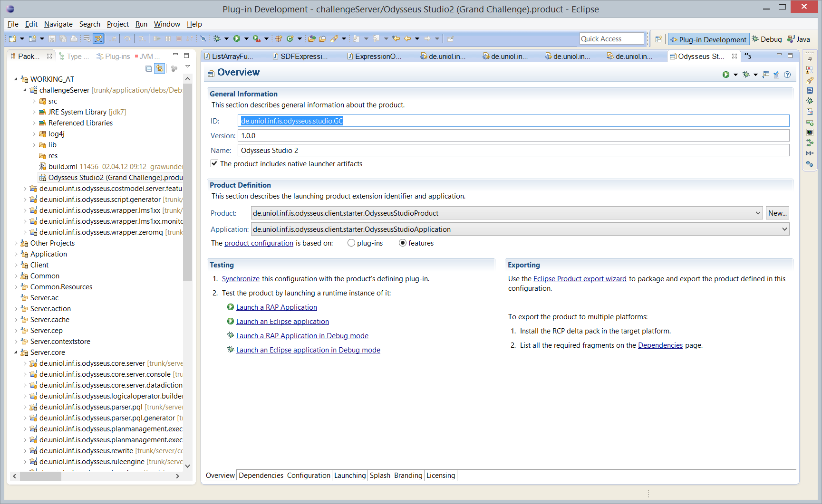Open the Product combo box dropdown
The width and height of the screenshot is (822, 504).
(758, 213)
